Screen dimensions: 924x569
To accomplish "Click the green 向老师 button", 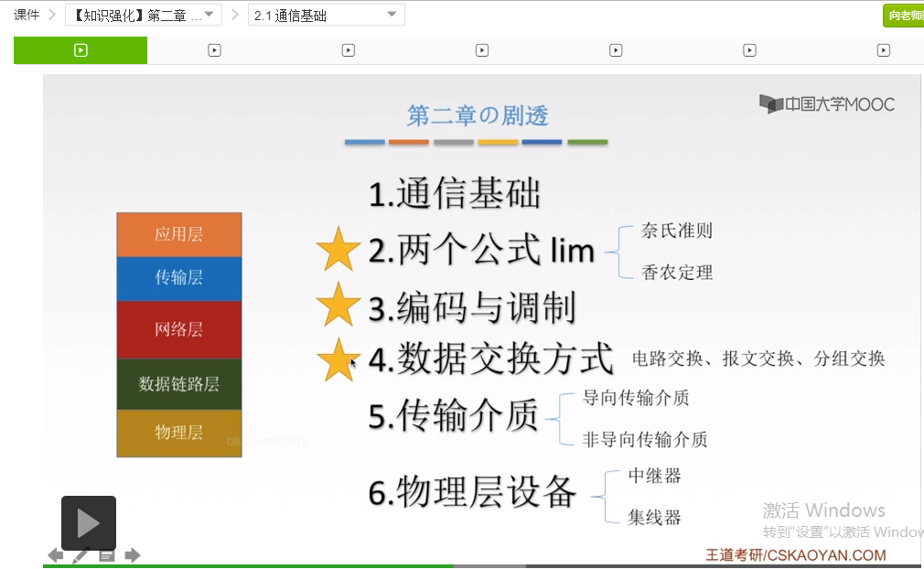I will 903,16.
